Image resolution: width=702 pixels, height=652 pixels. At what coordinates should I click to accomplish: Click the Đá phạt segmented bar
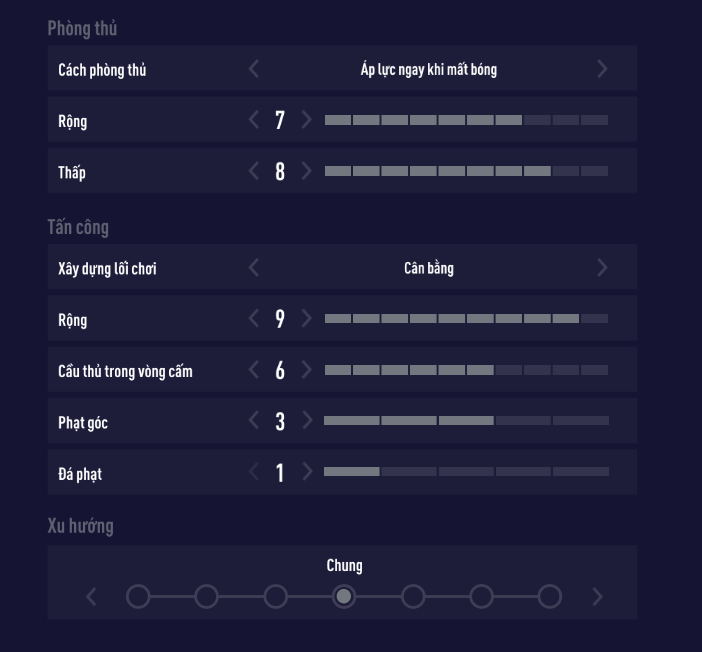tap(466, 472)
